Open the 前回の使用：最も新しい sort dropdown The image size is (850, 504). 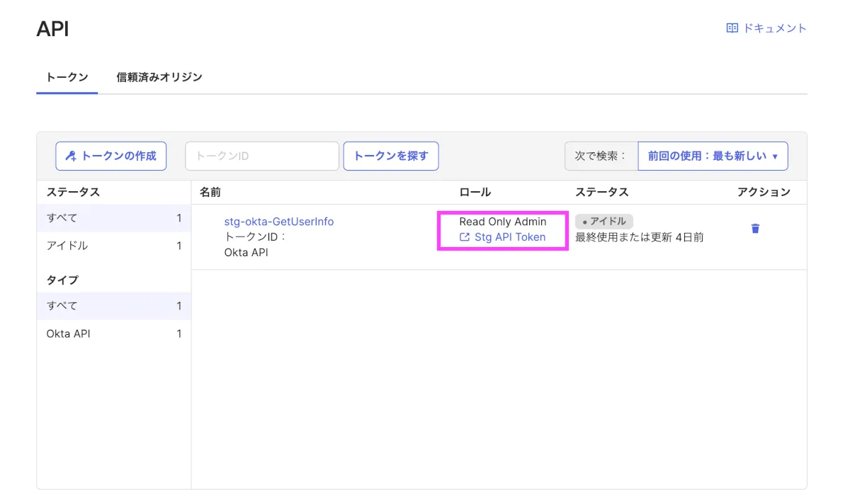point(712,156)
